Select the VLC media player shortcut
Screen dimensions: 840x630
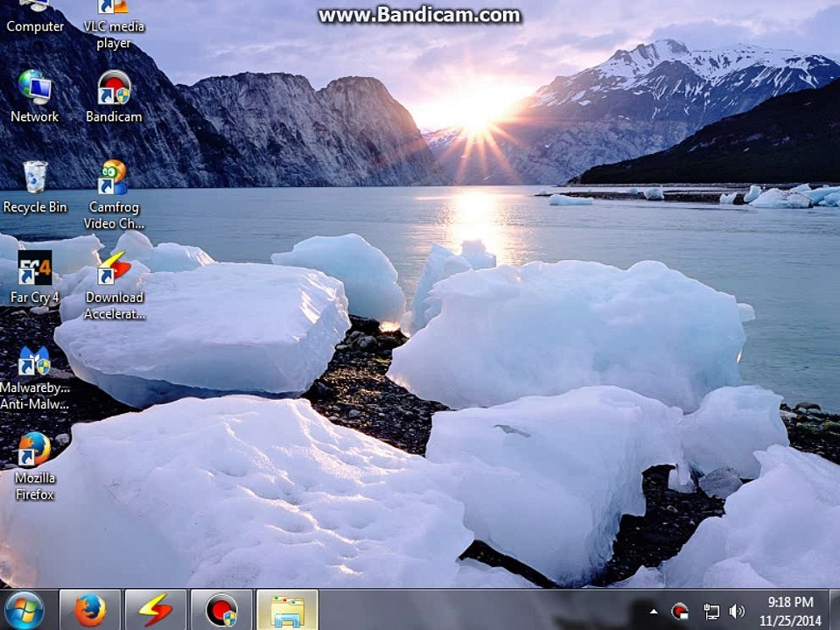[114, 25]
